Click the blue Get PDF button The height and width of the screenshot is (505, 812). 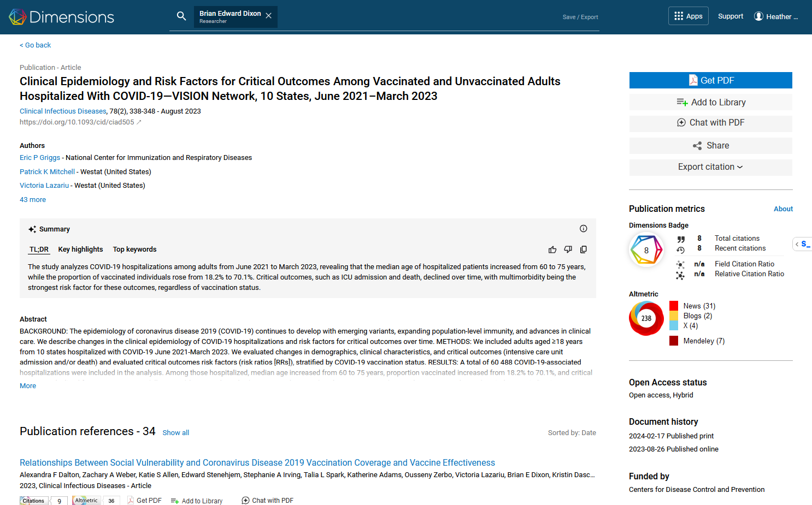(x=710, y=80)
